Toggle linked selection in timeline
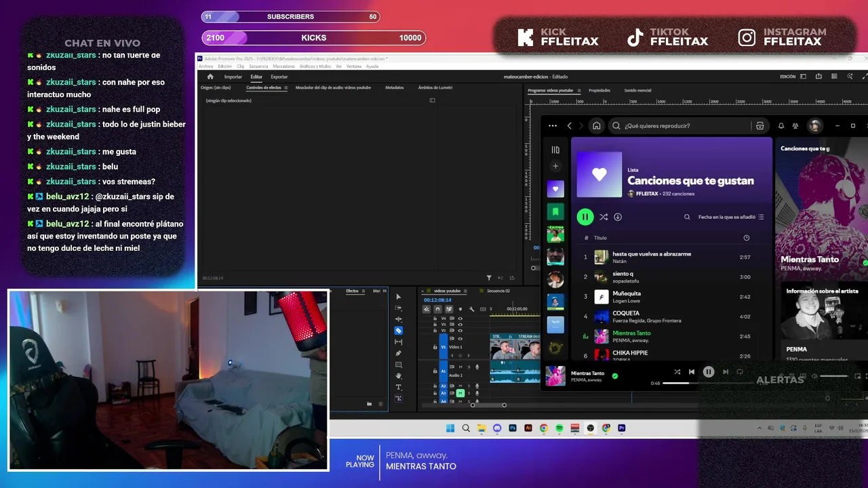 click(448, 309)
